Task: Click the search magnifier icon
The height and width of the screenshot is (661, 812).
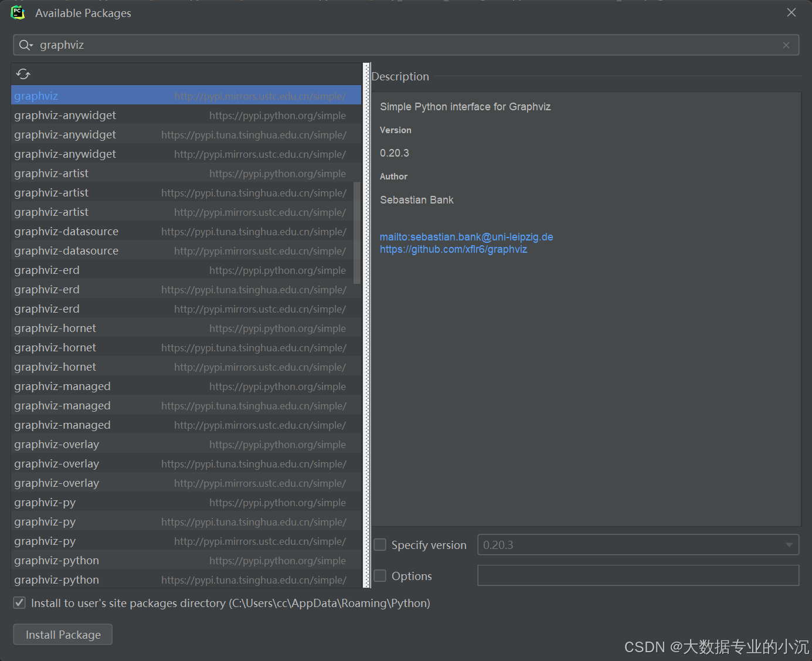Action: pos(26,45)
